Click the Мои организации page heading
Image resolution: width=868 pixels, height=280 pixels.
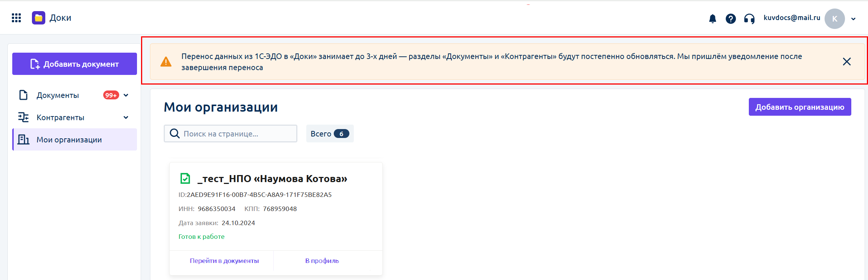tap(221, 107)
